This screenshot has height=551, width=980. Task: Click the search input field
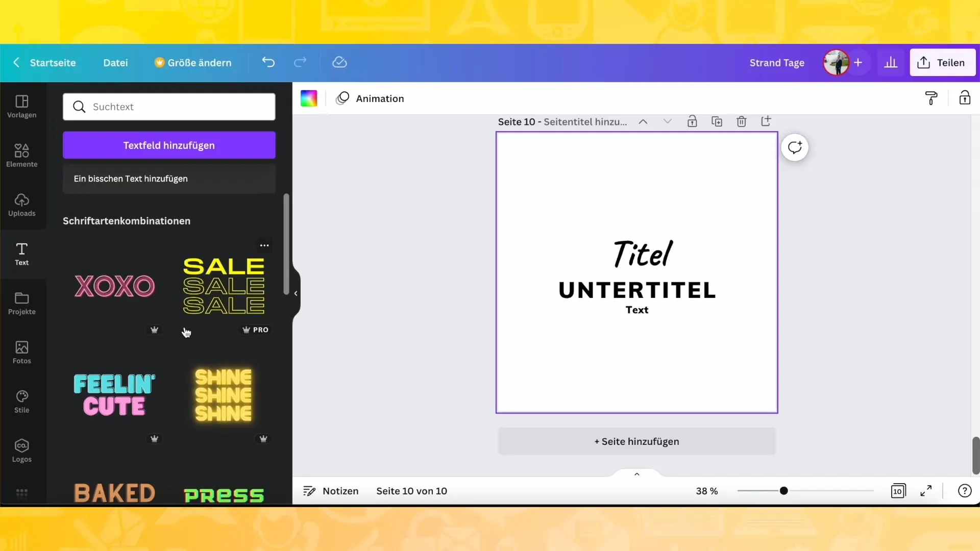[169, 106]
